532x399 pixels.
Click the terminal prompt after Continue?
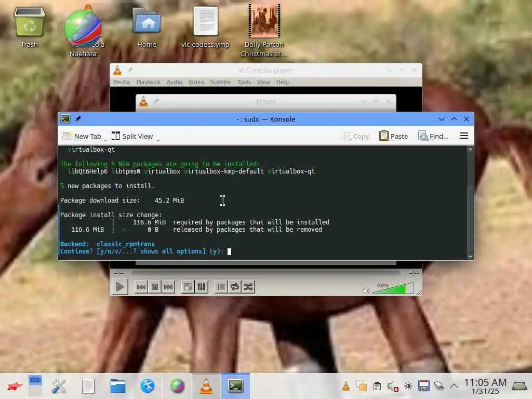[x=229, y=251]
